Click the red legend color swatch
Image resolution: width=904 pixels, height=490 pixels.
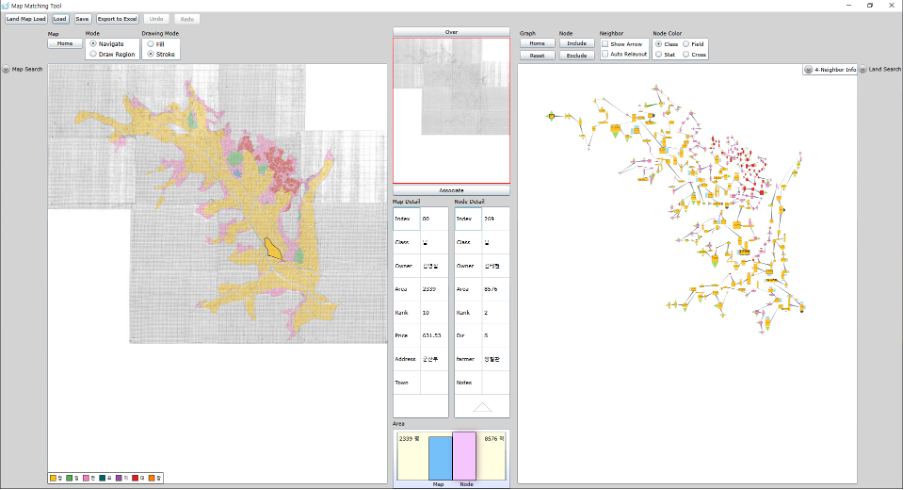click(135, 478)
